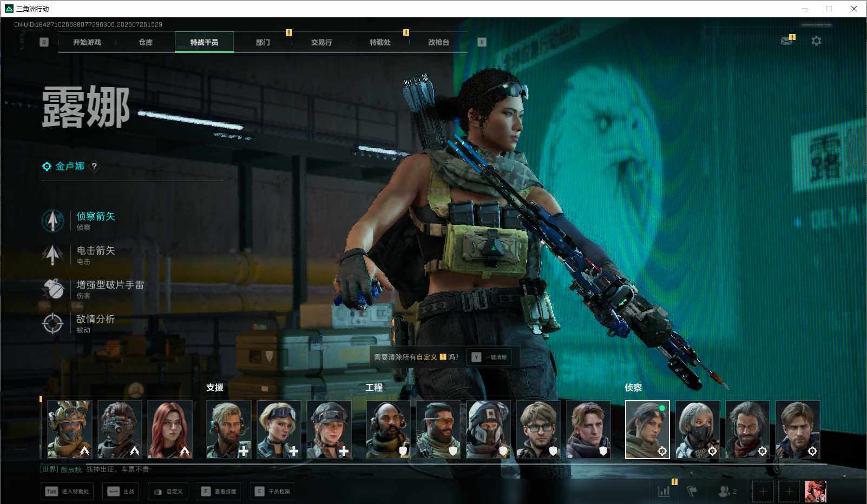867x504 pixels.
Task: Click the 自定义 customize button
Action: (x=168, y=492)
